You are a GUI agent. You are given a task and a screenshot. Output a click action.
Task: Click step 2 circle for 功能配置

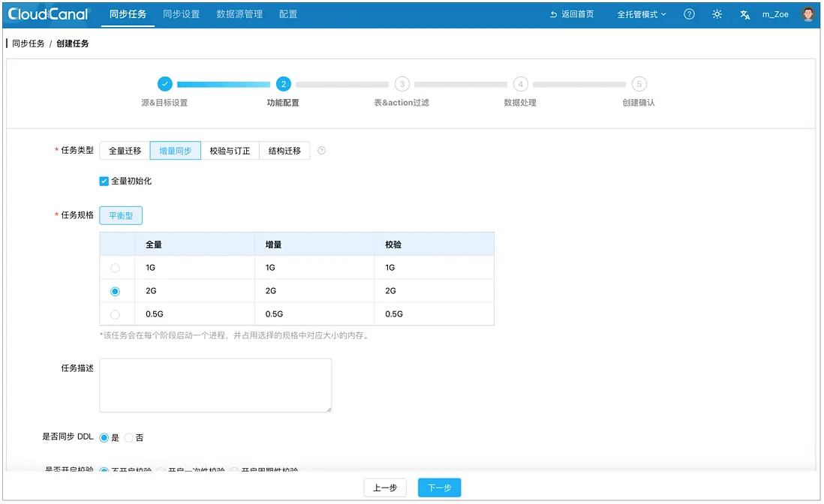283,84
